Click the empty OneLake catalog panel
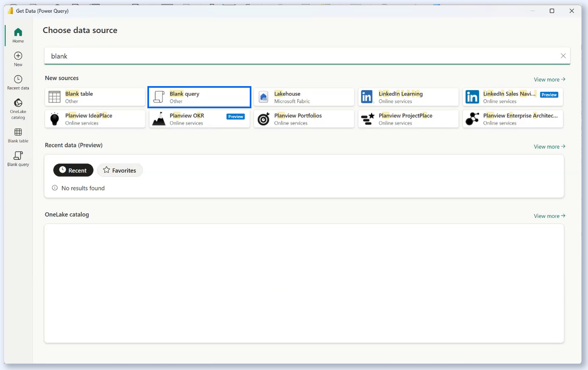This screenshot has height=370, width=588. [304, 283]
